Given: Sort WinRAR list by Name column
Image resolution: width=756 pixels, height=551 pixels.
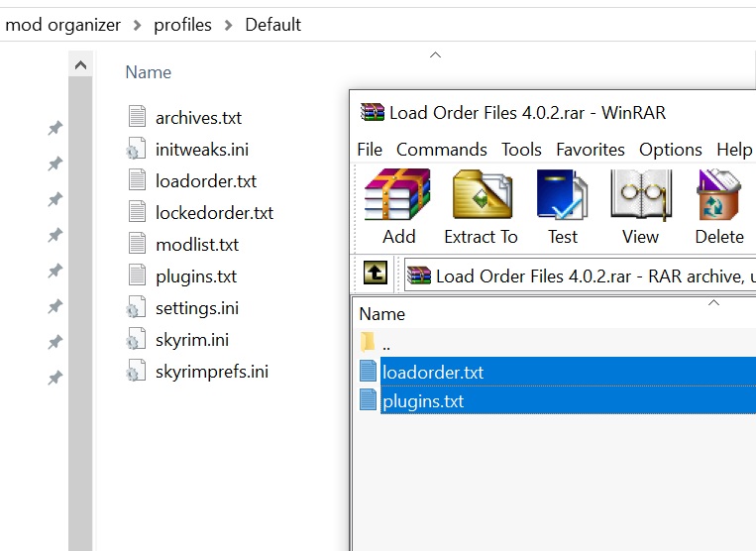Looking at the screenshot, I should tap(381, 314).
